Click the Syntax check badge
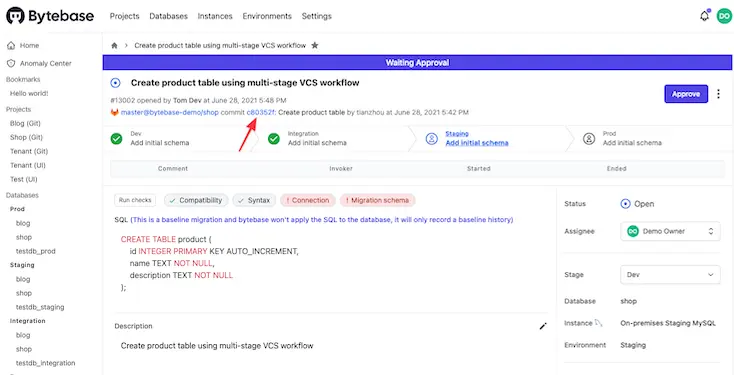Image resolution: width=734 pixels, height=375 pixels. (x=254, y=200)
